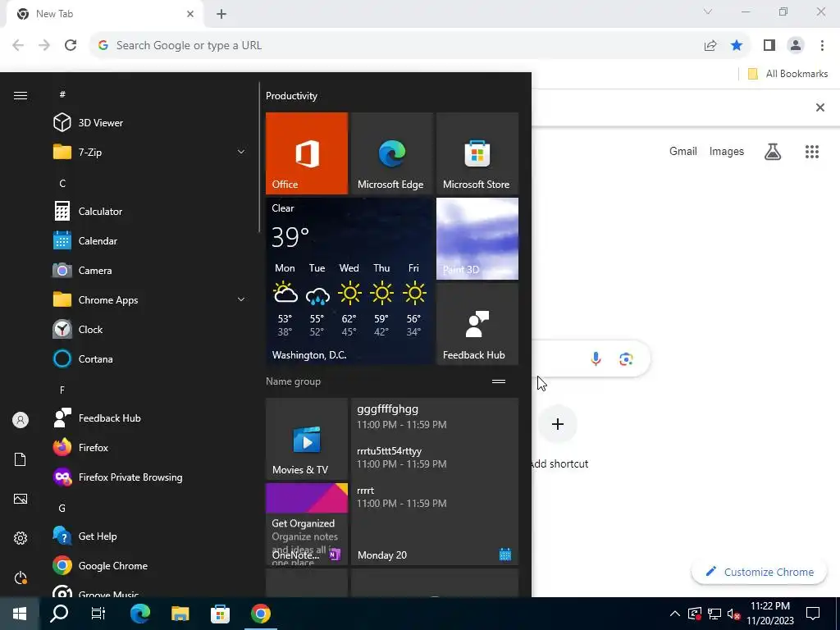Reload the page in Chrome

click(x=71, y=45)
